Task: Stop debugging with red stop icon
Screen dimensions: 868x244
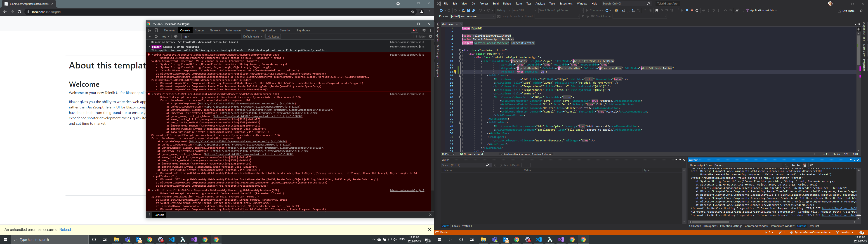Action: [692, 10]
